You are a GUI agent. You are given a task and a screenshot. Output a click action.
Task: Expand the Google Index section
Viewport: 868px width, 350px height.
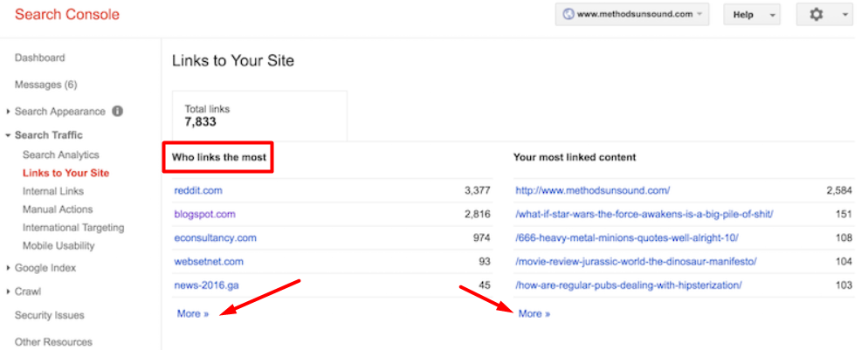(x=9, y=268)
